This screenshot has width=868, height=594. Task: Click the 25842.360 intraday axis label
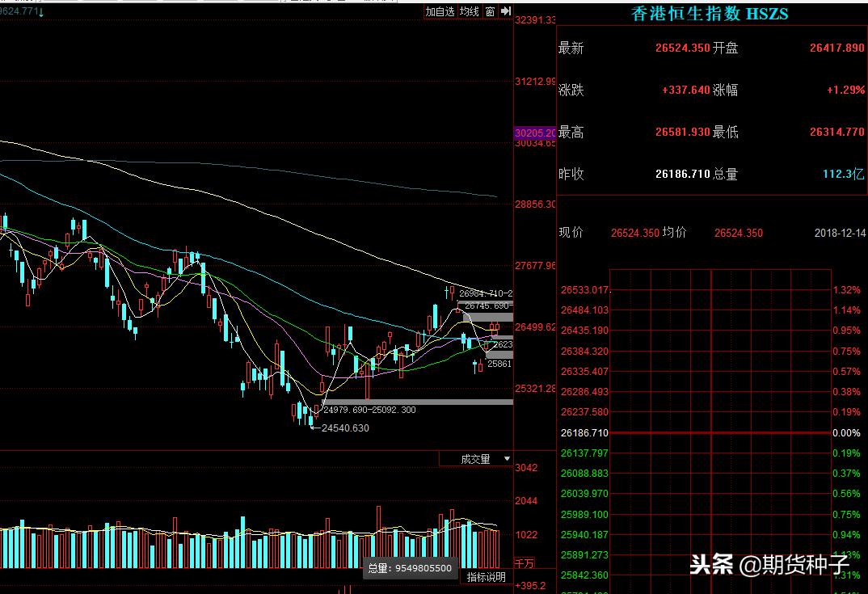tap(584, 575)
